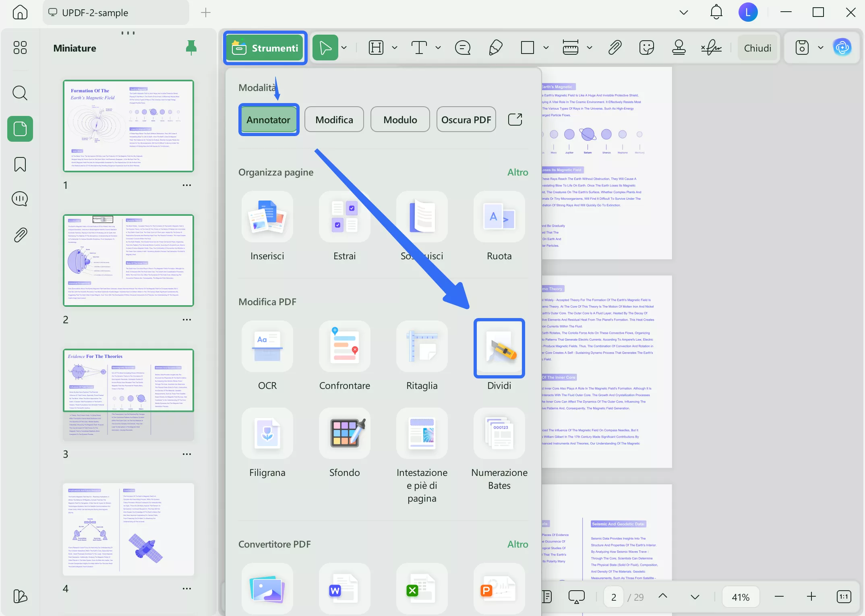Open the OCR tool
The width and height of the screenshot is (865, 616).
pos(267,347)
